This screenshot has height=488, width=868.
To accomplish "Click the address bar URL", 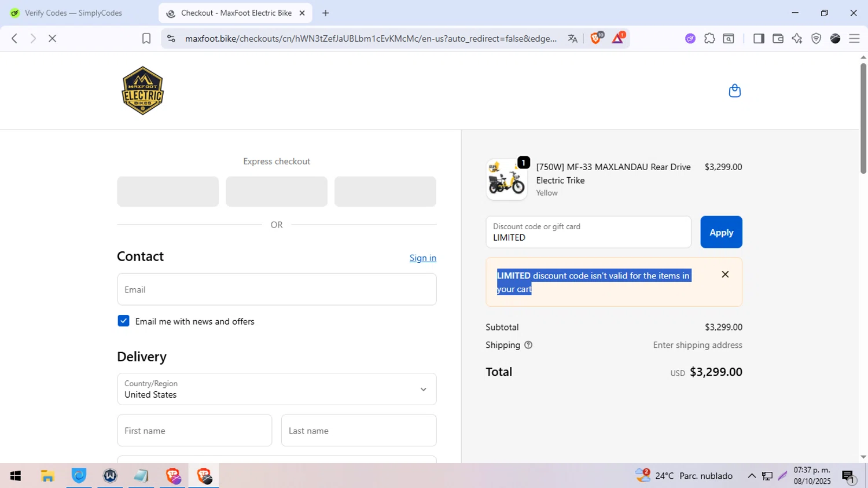I will (370, 38).
